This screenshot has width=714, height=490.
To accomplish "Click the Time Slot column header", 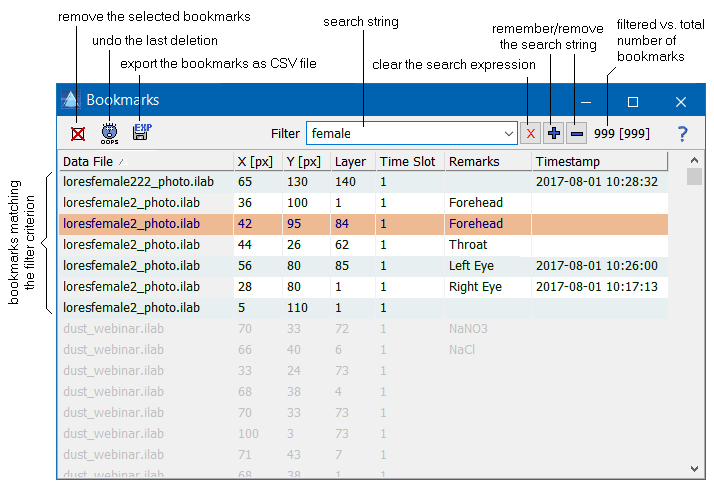I will click(x=408, y=161).
